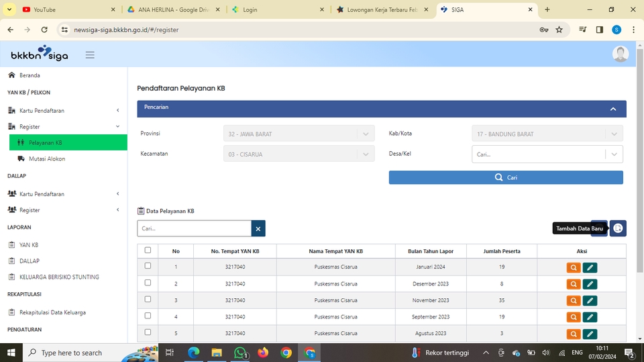
Task: Go back to the previous page
Action: coord(11,30)
